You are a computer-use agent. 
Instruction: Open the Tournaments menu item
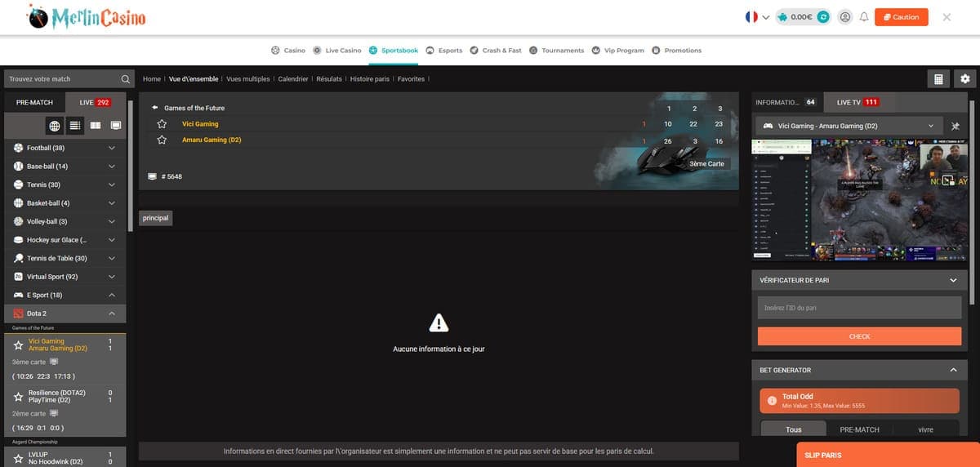coord(557,51)
